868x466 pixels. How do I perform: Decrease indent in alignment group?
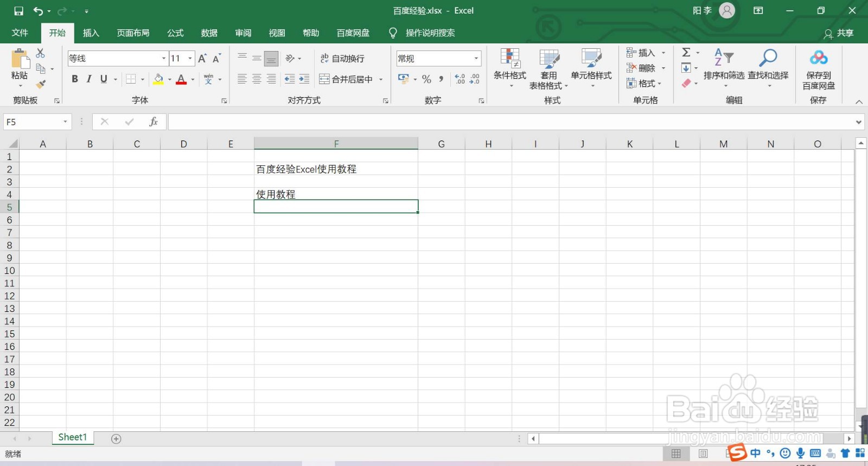pyautogui.click(x=290, y=79)
